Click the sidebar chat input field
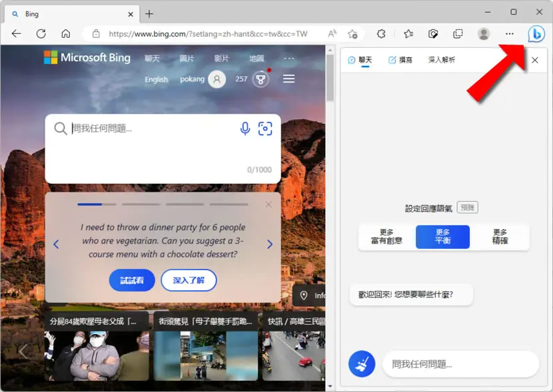553x392 pixels. 460,364
